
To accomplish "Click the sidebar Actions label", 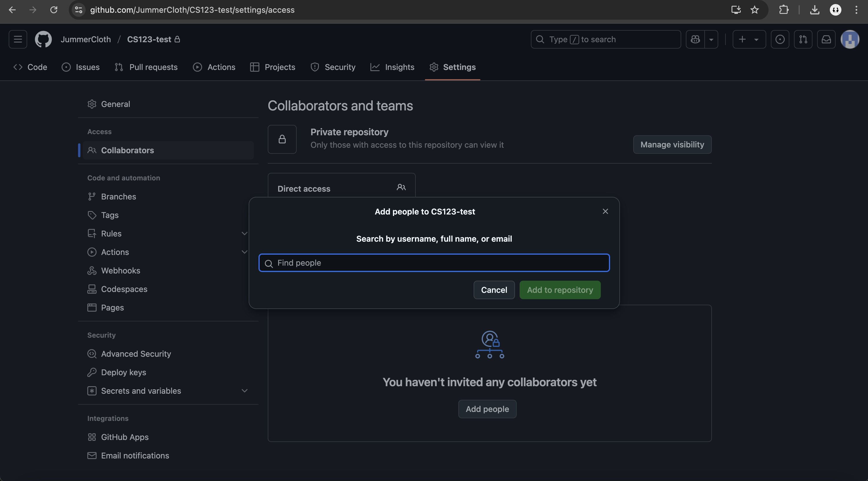I will coord(115,252).
